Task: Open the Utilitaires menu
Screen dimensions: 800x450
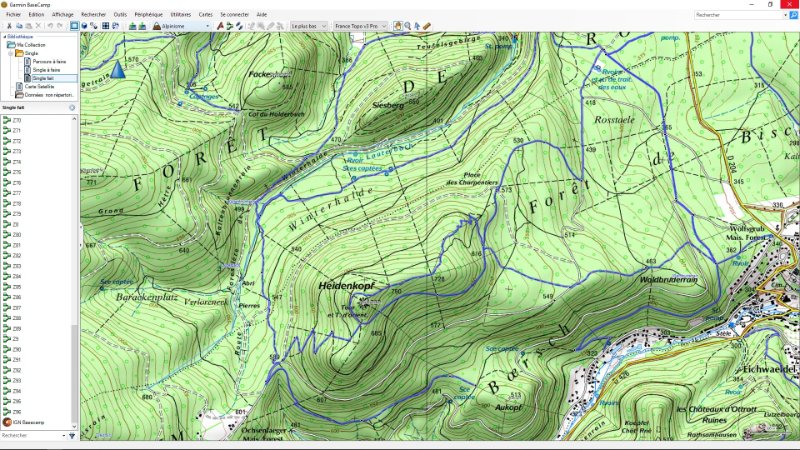Action: click(x=180, y=15)
